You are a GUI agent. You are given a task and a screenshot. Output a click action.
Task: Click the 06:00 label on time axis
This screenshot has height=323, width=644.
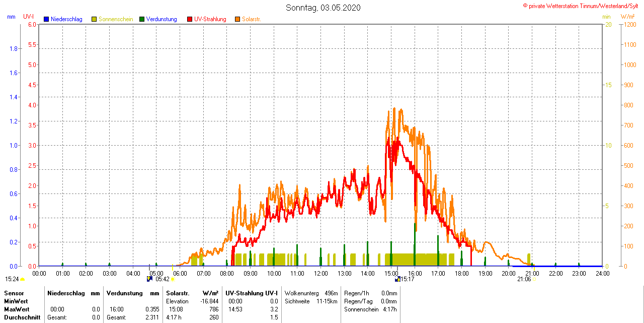point(180,273)
